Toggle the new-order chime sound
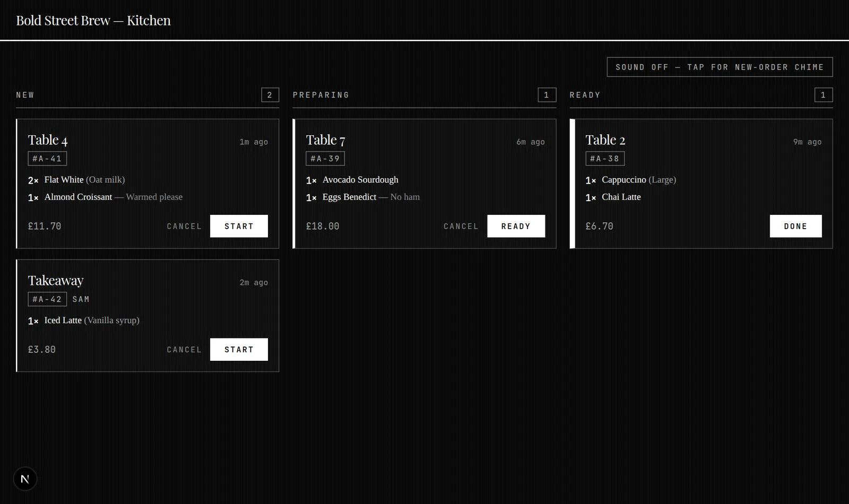Viewport: 849px width, 504px height. [720, 67]
